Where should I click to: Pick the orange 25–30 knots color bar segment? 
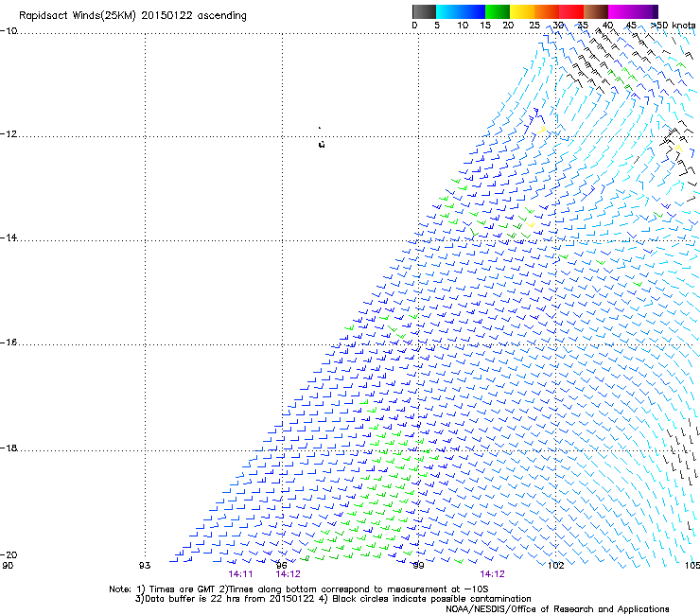tap(547, 11)
